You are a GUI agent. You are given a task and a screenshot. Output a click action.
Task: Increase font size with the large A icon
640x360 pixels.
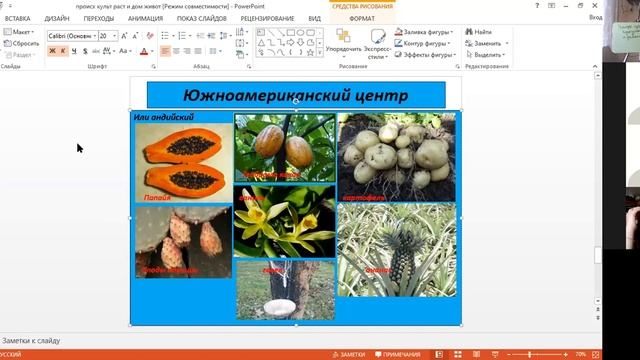point(124,36)
